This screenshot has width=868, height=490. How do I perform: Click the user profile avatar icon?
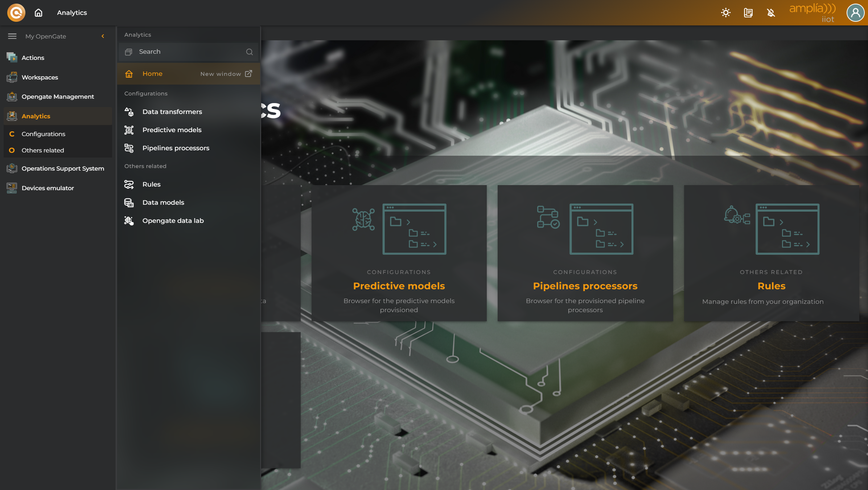click(855, 13)
